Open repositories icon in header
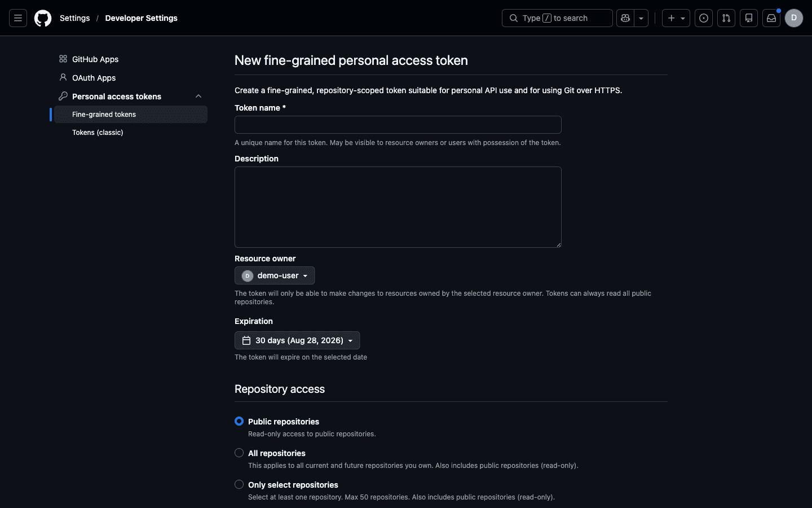 (749, 18)
